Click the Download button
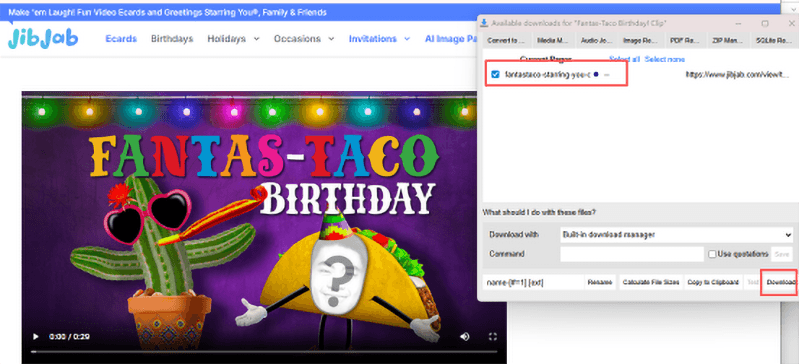Image resolution: width=800 pixels, height=364 pixels. coord(781,282)
